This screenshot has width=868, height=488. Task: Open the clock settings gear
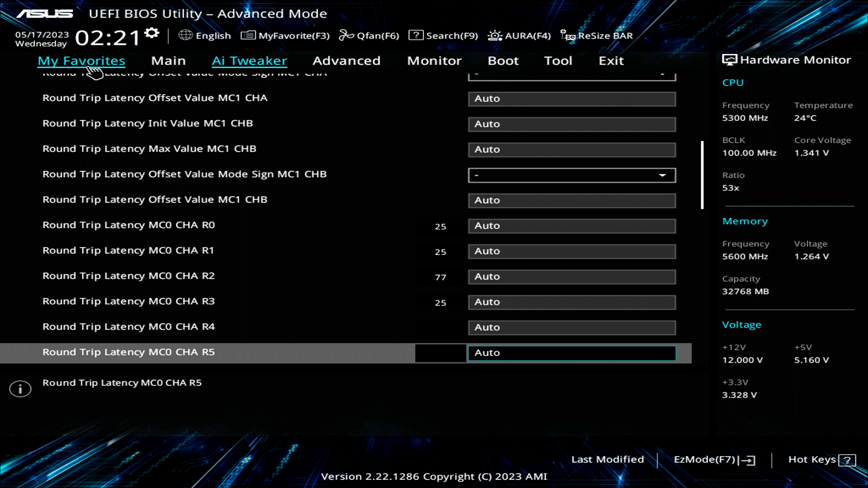(x=151, y=32)
